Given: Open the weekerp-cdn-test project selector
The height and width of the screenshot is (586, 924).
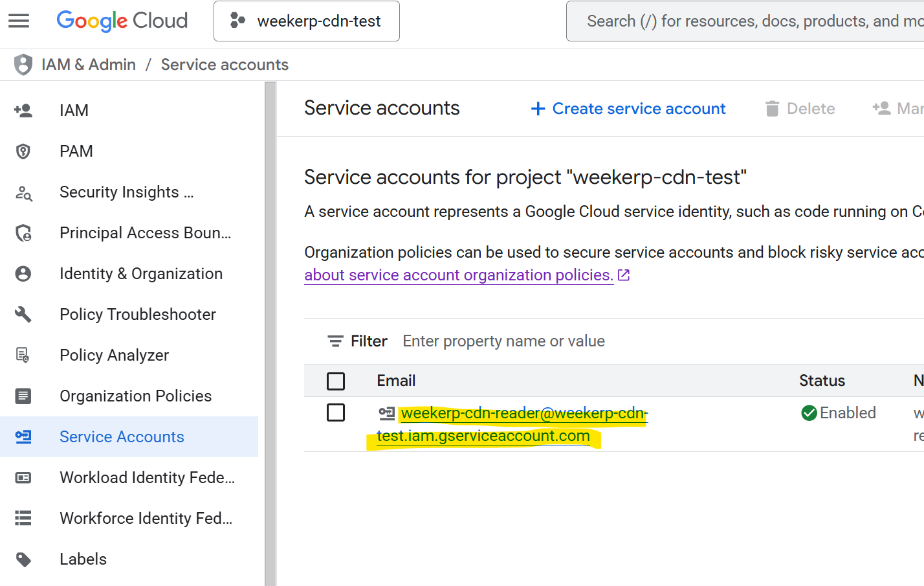Looking at the screenshot, I should point(307,21).
